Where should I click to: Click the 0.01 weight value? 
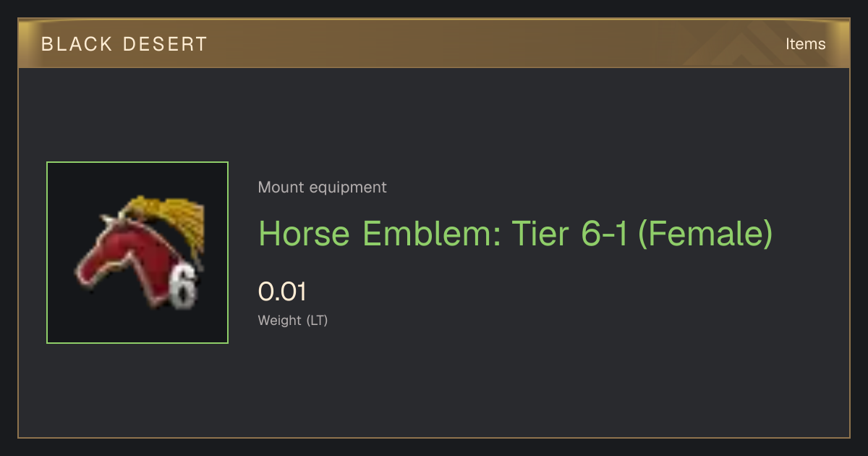click(x=282, y=292)
